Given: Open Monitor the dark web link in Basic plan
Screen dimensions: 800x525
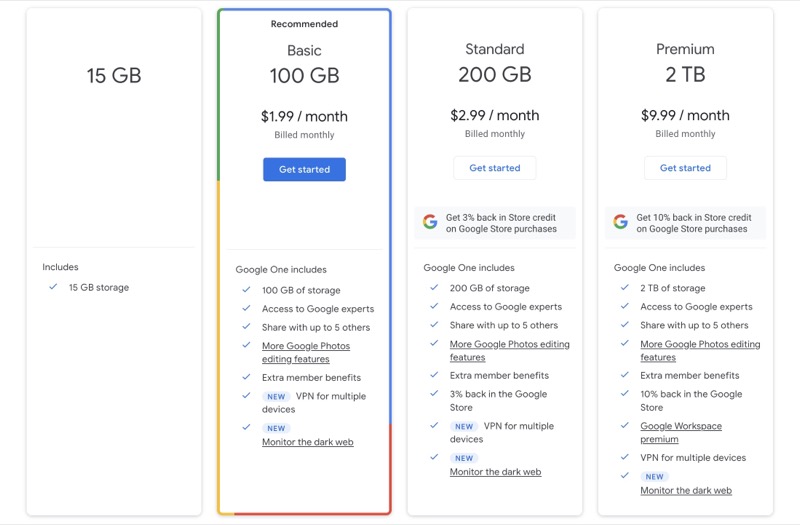Looking at the screenshot, I should coord(308,442).
